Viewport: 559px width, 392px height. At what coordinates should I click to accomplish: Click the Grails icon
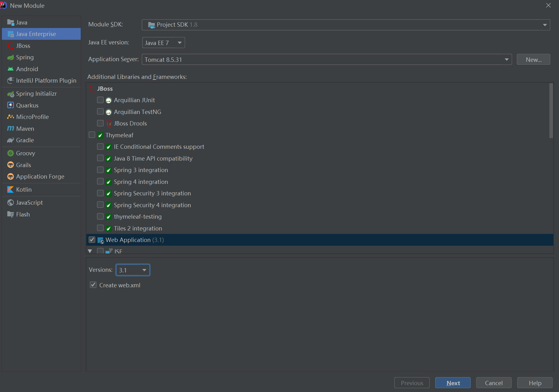(11, 165)
